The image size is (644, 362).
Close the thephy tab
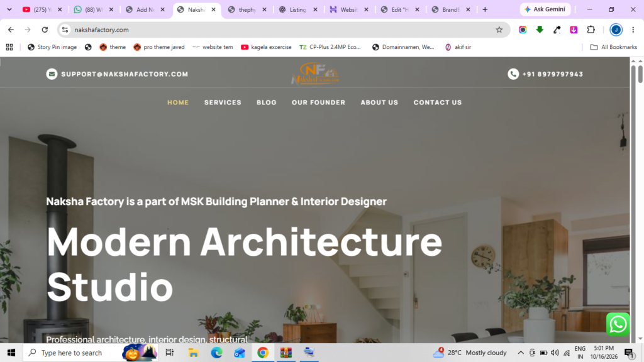click(x=265, y=9)
